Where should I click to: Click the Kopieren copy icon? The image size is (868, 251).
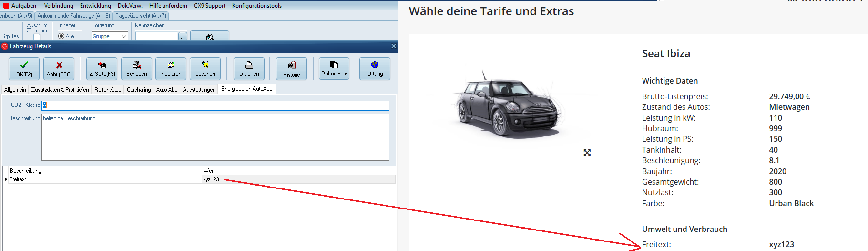pos(171,69)
